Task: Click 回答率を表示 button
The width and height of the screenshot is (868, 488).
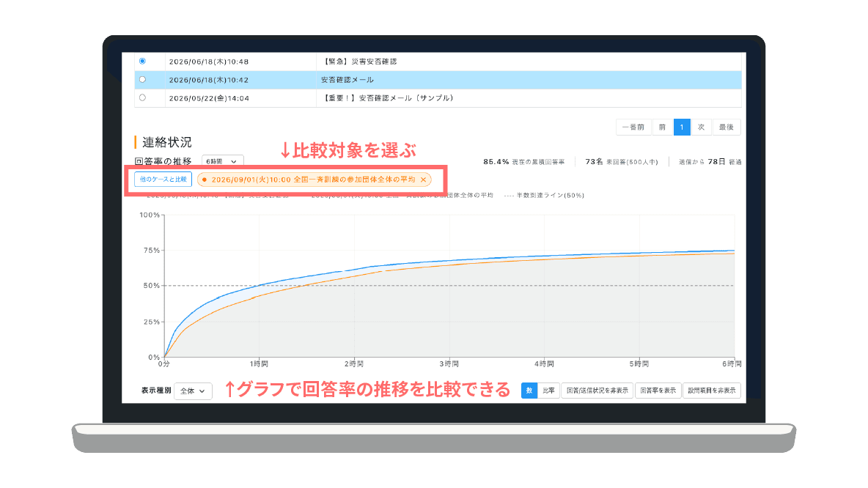Action: click(x=658, y=391)
